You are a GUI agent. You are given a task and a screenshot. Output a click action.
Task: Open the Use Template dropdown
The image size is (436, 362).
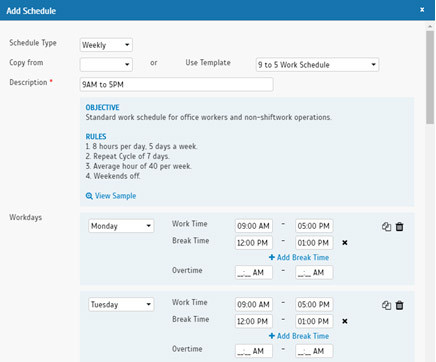click(x=317, y=65)
